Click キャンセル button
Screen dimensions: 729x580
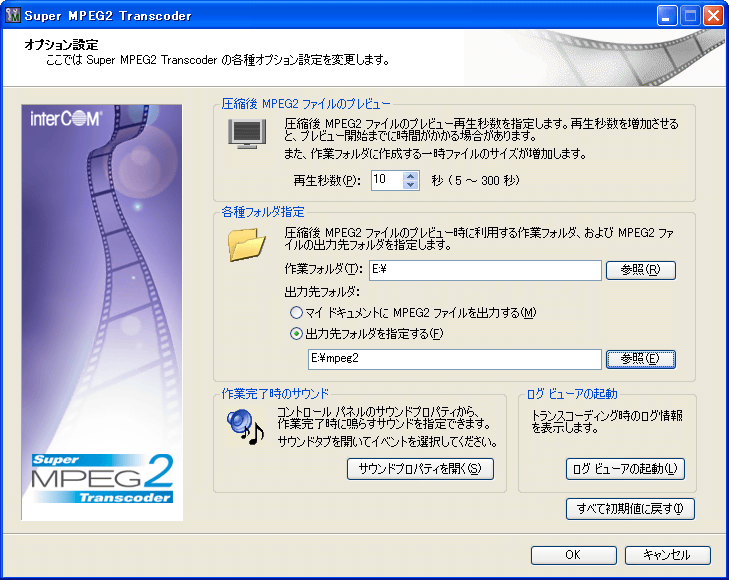click(668, 555)
